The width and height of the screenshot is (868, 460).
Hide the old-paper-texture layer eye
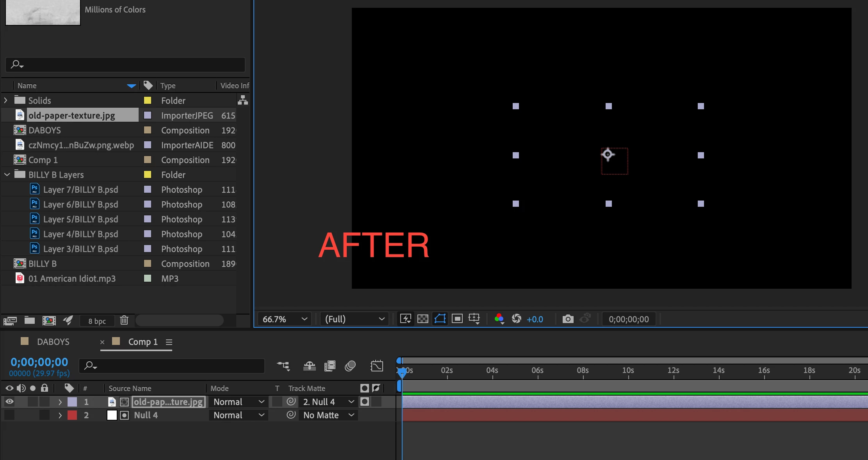point(9,401)
